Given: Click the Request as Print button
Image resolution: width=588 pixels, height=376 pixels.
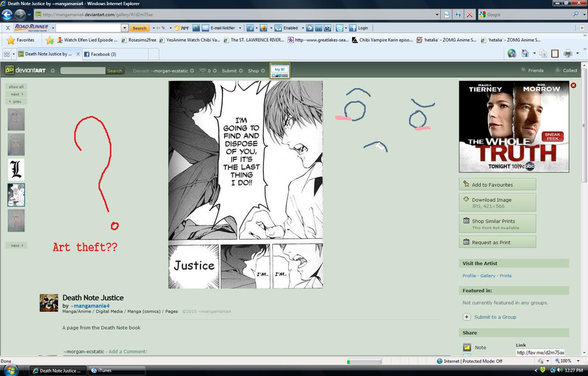Looking at the screenshot, I should [x=497, y=242].
